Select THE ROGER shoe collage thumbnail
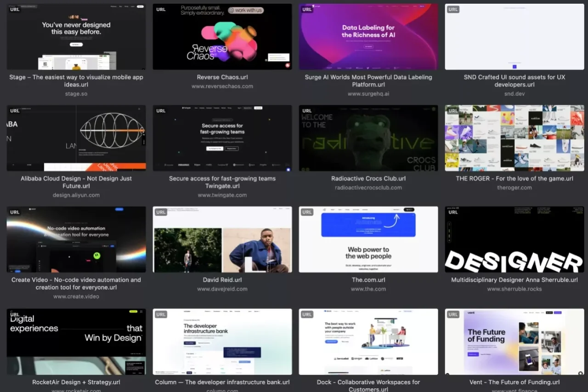The height and width of the screenshot is (392, 588). point(514,138)
